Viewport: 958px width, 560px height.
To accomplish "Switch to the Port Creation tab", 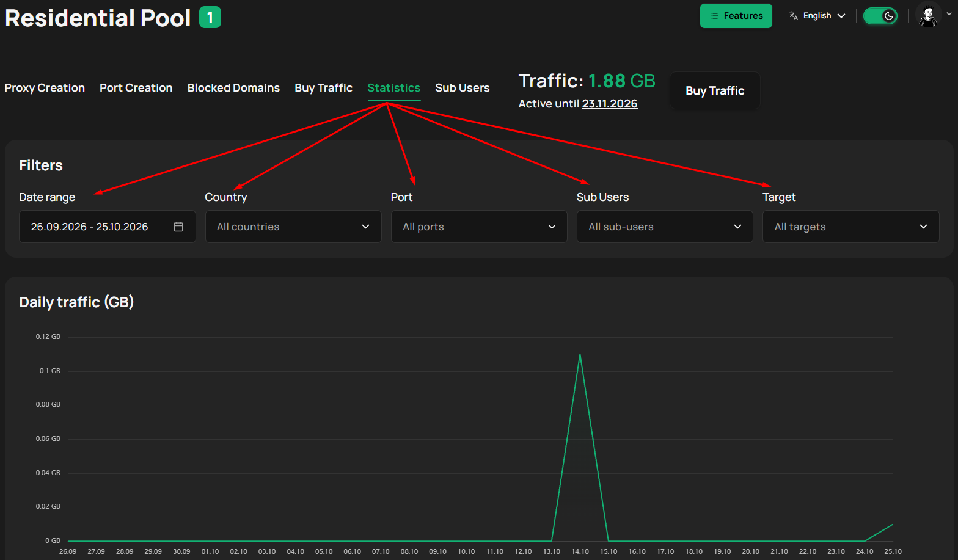I will coord(136,88).
